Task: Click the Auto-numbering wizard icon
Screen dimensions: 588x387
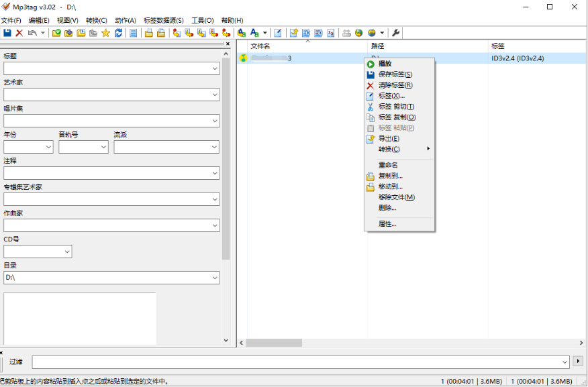Action: (331, 33)
